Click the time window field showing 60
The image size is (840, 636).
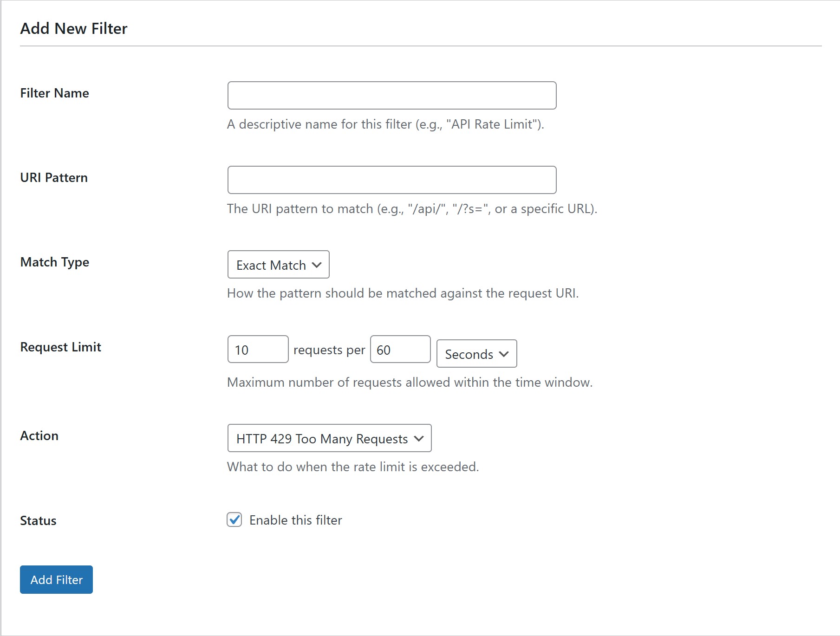point(400,349)
